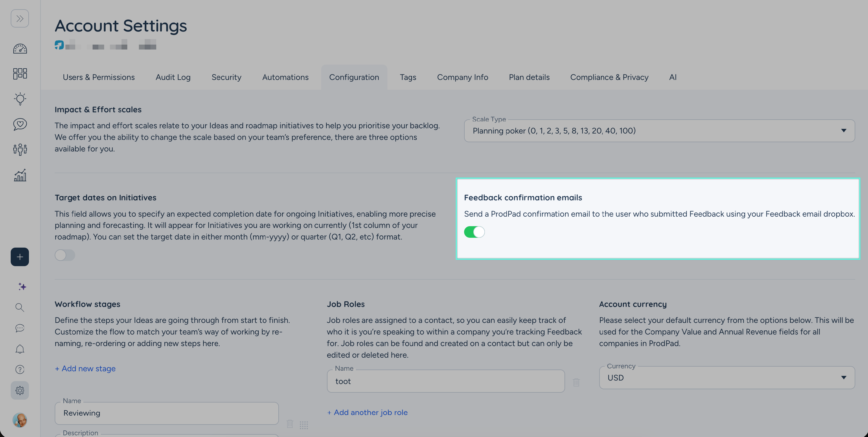Open the dashboard speedometer icon
The width and height of the screenshot is (868, 437).
coord(20,49)
